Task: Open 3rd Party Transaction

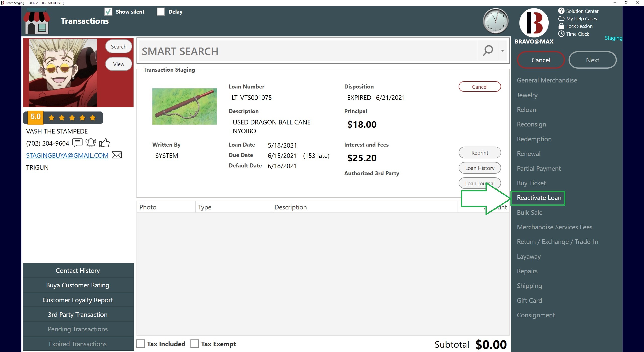Action: pyautogui.click(x=78, y=315)
